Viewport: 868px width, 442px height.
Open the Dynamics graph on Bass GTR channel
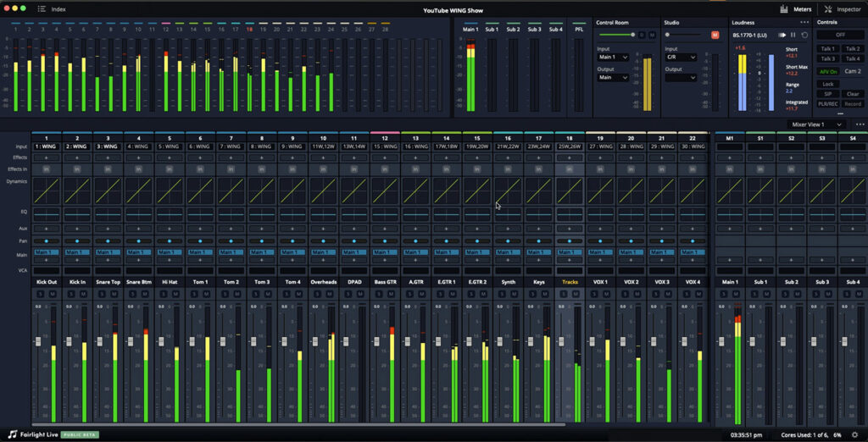click(x=385, y=190)
